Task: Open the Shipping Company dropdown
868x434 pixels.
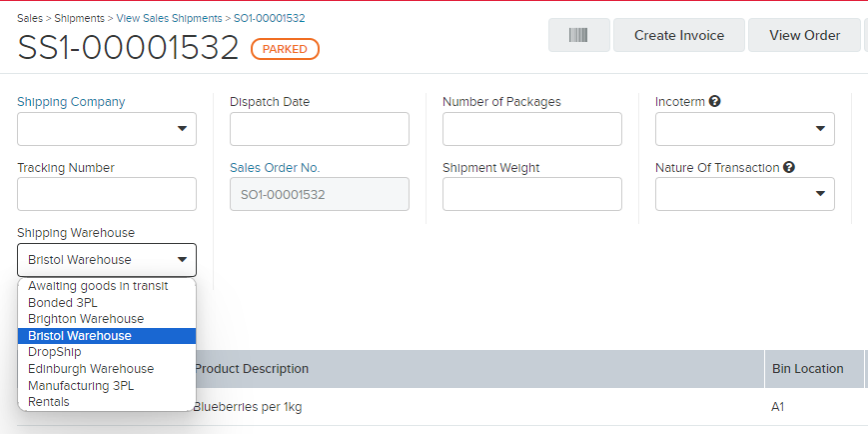Action: pos(107,129)
